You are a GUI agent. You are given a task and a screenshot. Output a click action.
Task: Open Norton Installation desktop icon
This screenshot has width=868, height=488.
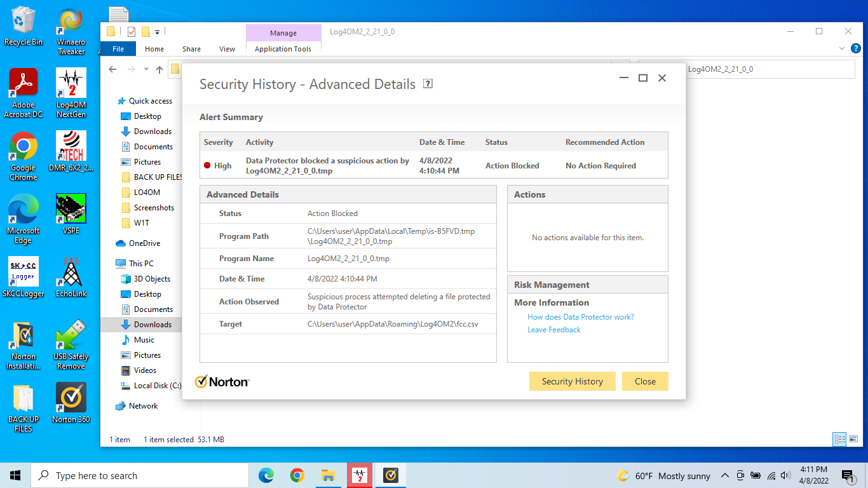(x=24, y=345)
